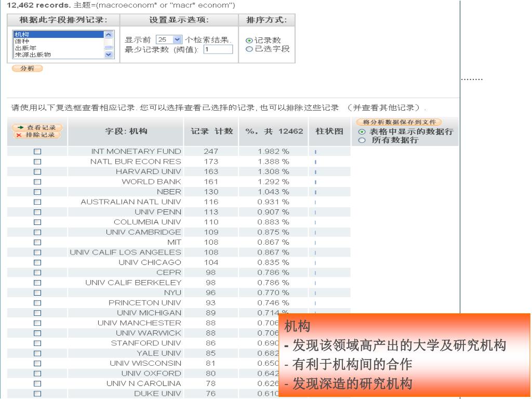Image resolution: width=532 pixels, height=399 pixels.
Task: Check the UNIV CALIF LOS ANGELES checkbox
Action: point(37,252)
